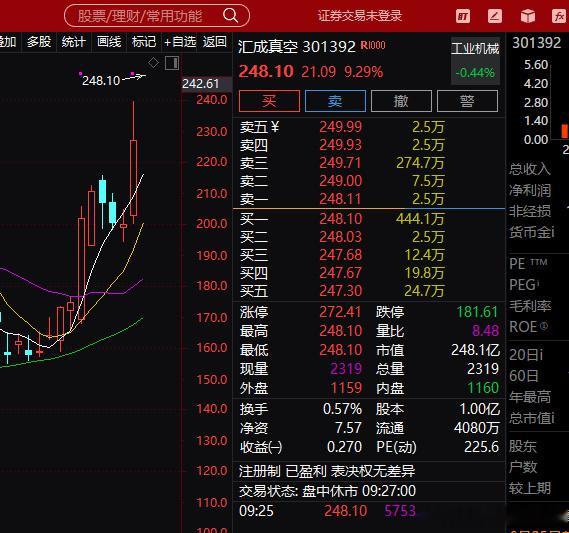Click the 买二 price 248.03
The image size is (569, 533).
pyautogui.click(x=340, y=237)
